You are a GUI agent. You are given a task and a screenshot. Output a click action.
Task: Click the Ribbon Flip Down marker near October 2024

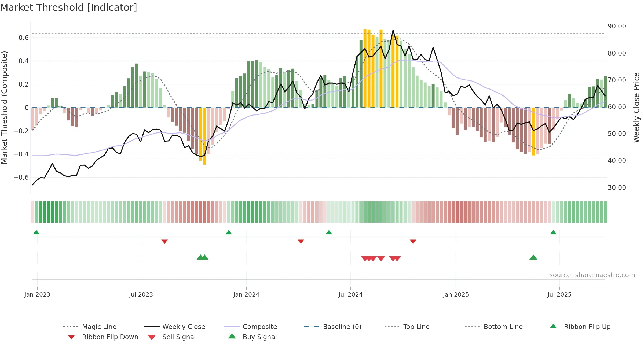coord(413,242)
